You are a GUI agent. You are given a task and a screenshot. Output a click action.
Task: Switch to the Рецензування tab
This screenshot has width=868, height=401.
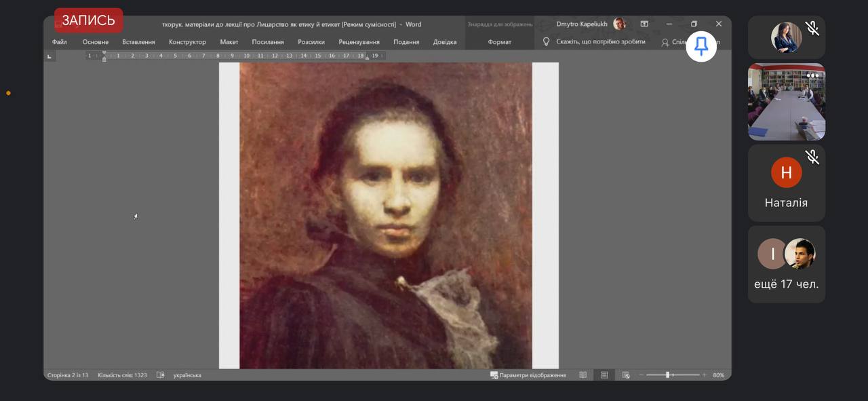click(359, 42)
